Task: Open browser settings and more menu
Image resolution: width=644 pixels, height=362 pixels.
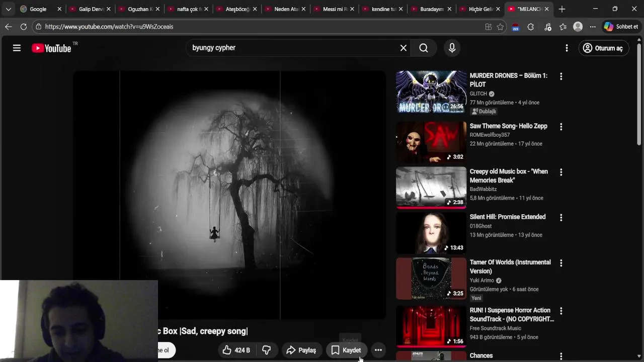Action: coord(593,27)
